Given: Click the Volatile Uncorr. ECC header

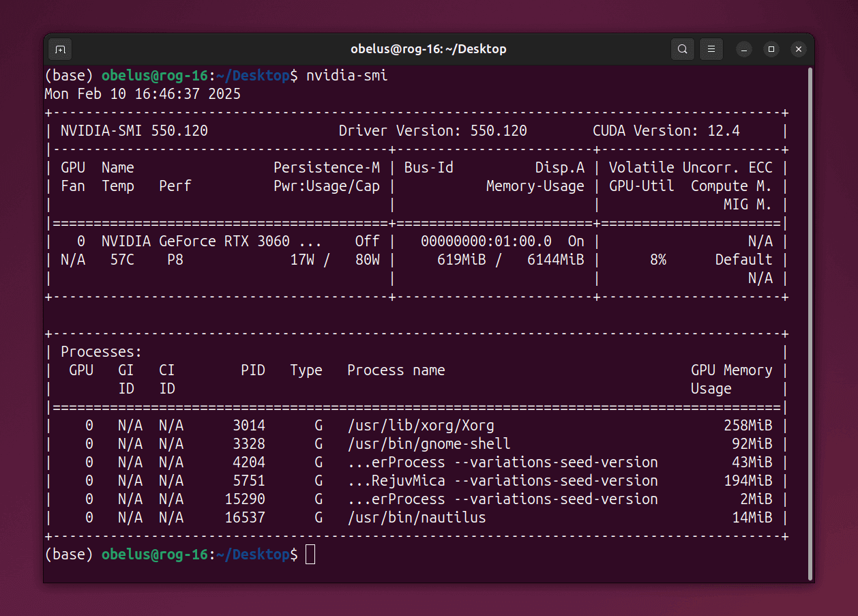Looking at the screenshot, I should coord(691,168).
